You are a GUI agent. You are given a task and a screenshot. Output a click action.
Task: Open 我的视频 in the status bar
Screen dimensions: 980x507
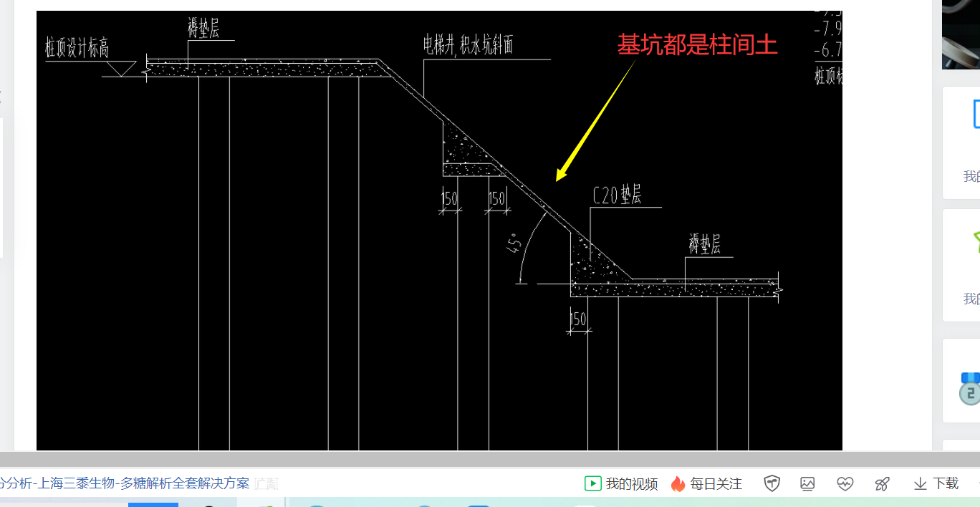point(631,484)
